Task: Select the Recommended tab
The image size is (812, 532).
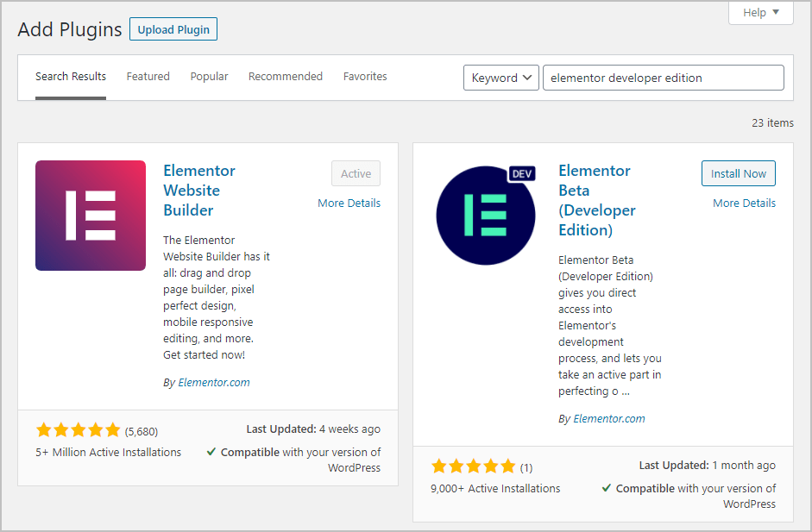Action: point(285,76)
